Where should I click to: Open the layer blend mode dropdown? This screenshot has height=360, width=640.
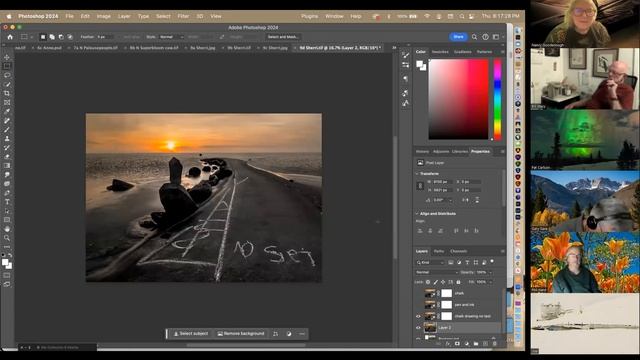436,272
